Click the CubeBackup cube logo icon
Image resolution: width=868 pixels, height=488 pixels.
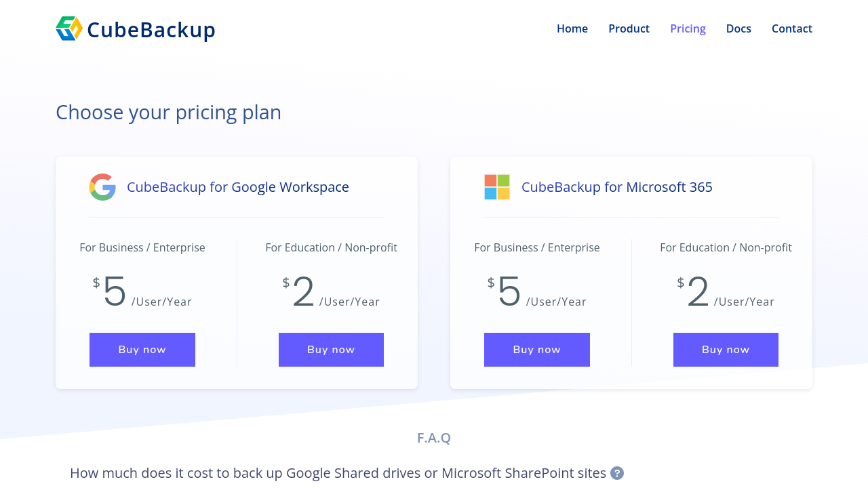[69, 28]
